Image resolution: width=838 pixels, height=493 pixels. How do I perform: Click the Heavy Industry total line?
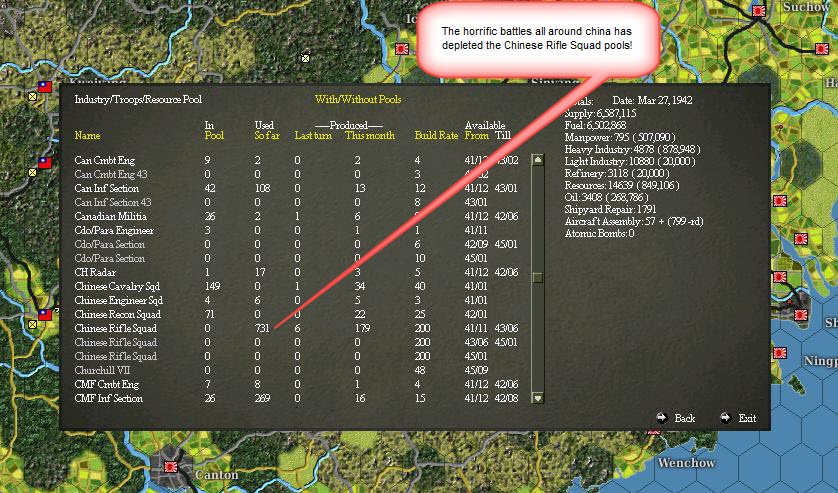click(x=632, y=149)
